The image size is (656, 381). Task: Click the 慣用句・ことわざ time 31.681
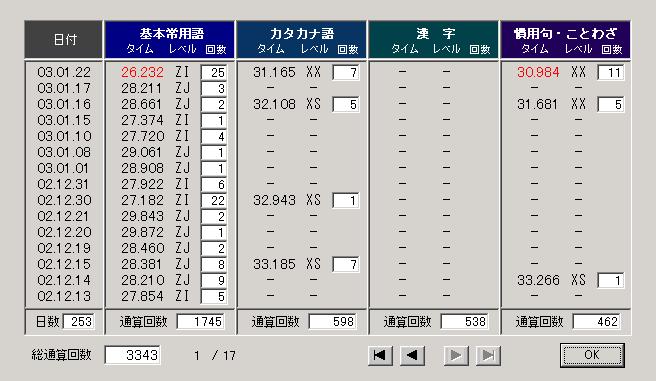[x=538, y=104]
